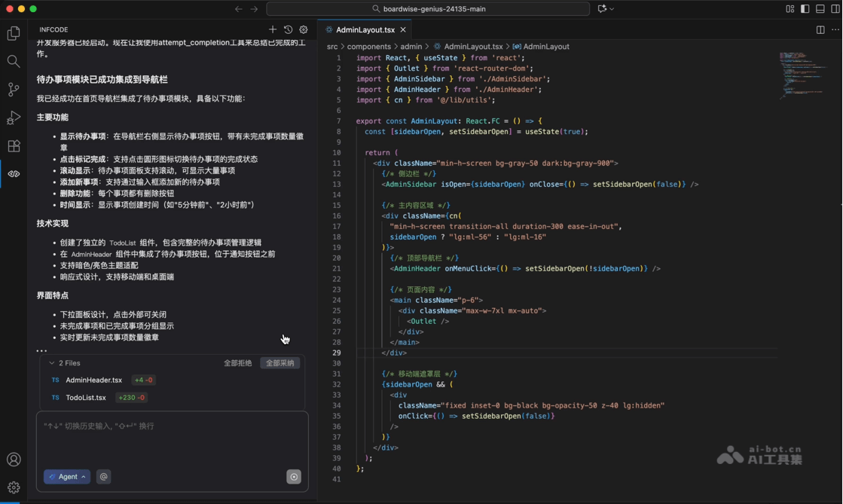The height and width of the screenshot is (504, 843).
Task: Click the @ mention icon in chat input
Action: 103,476
